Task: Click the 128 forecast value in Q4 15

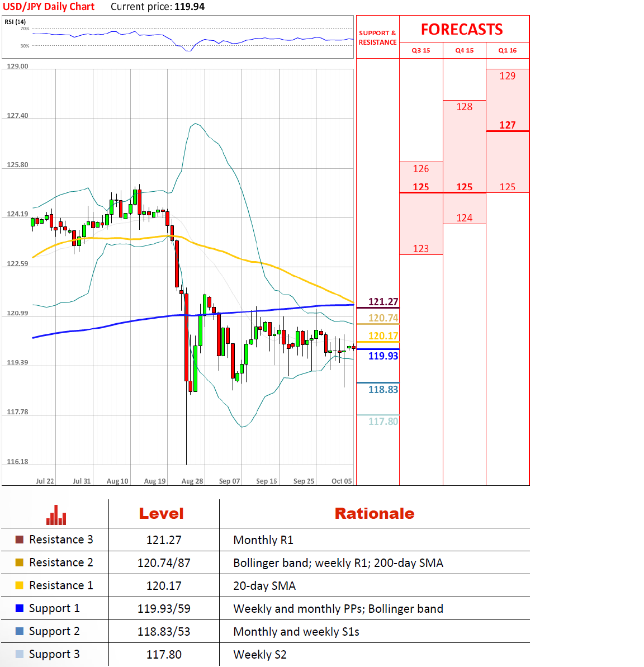Action: (x=464, y=107)
